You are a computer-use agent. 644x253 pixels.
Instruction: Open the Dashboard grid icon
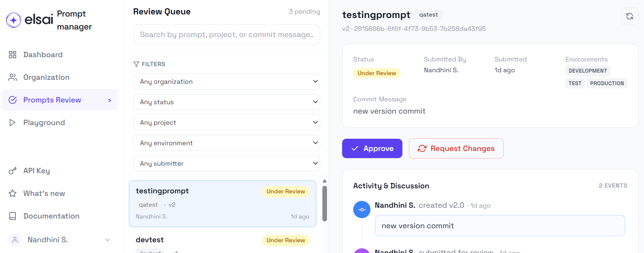tap(13, 55)
